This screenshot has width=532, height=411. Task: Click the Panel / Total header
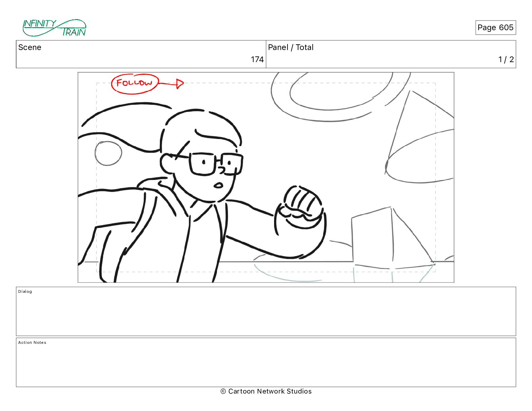[291, 47]
